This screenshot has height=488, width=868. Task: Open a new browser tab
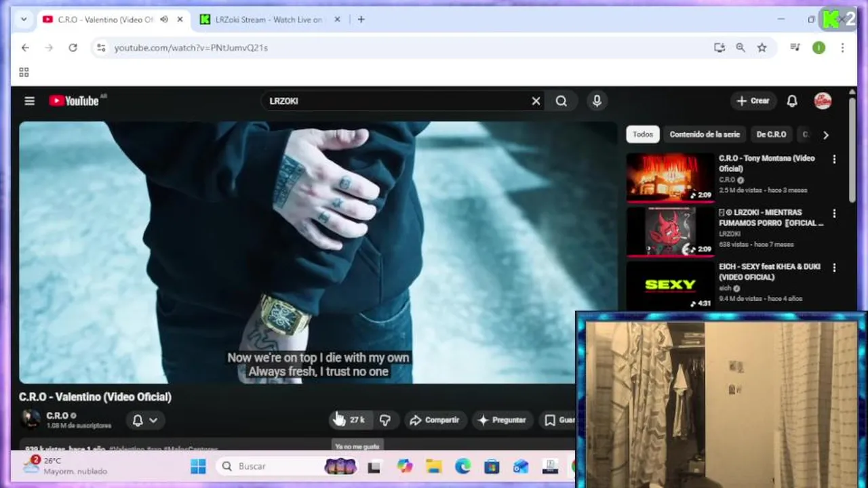[x=361, y=20]
